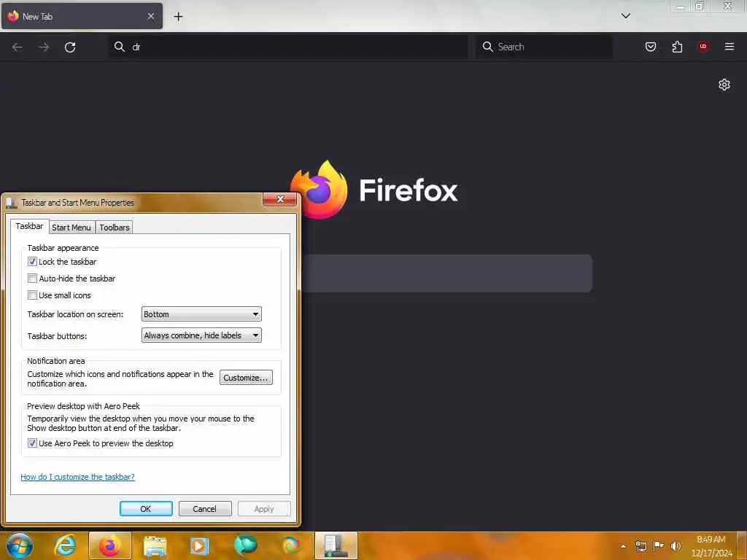Click the Firefox taskbar button

pyautogui.click(x=110, y=545)
